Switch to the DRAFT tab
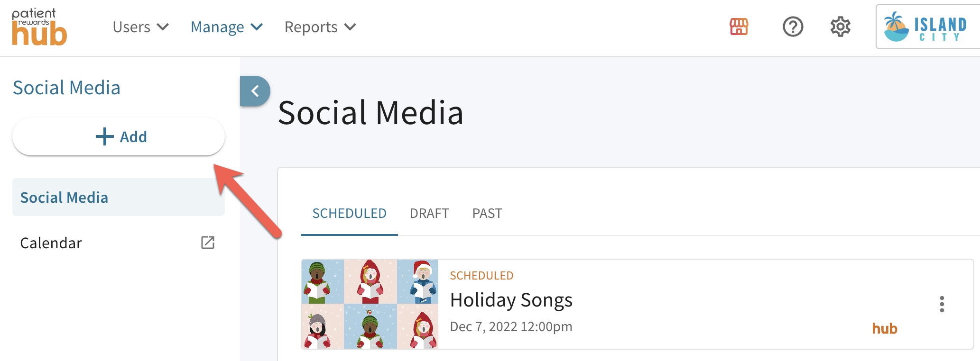The width and height of the screenshot is (980, 361). 429,214
